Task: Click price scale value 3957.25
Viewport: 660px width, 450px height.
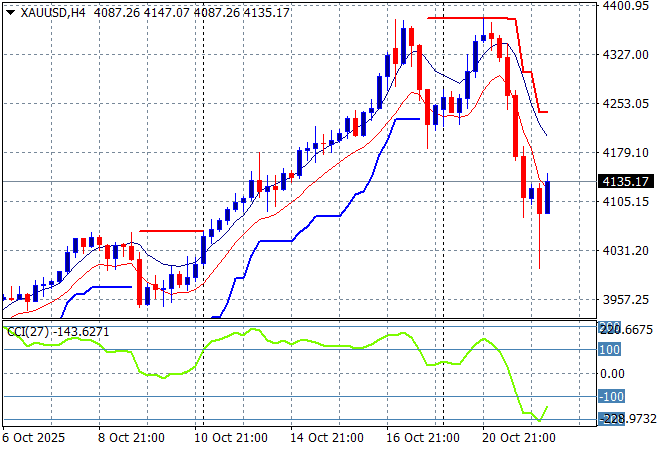Action: point(625,300)
